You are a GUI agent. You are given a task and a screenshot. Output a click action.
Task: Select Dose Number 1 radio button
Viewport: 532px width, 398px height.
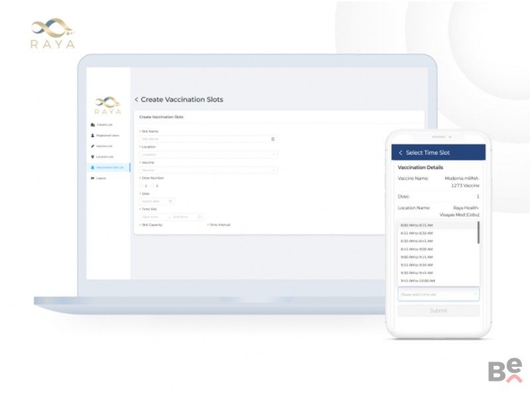click(141, 186)
